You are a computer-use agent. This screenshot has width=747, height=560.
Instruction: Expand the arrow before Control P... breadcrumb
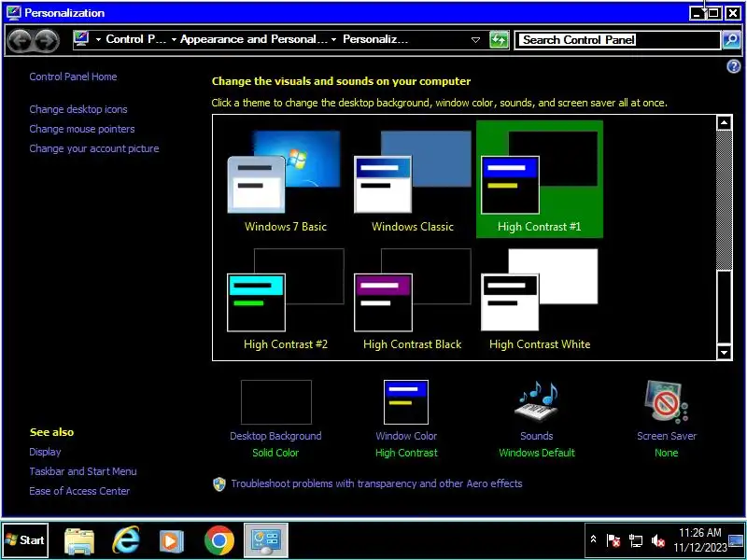tap(98, 39)
